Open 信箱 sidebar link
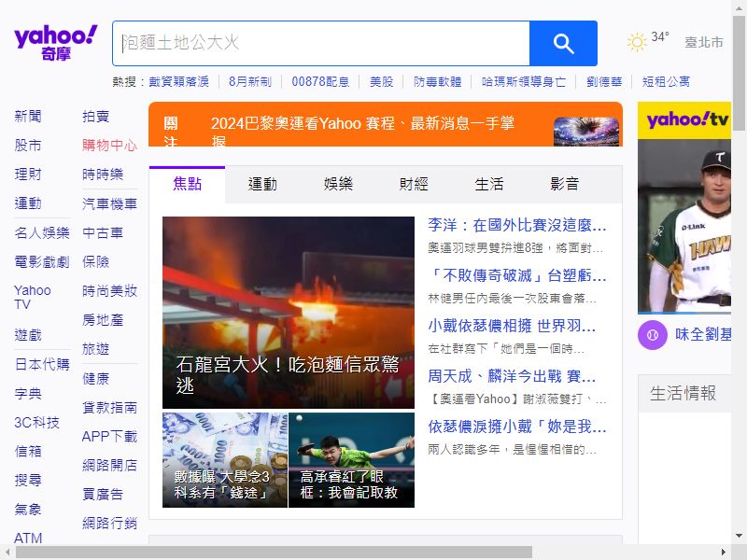747x560 pixels. pyautogui.click(x=28, y=452)
